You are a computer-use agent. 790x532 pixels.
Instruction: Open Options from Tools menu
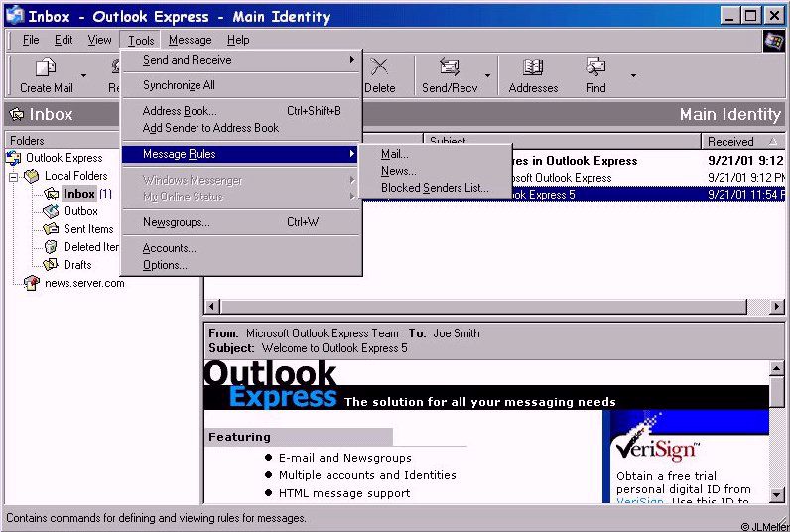point(242,265)
